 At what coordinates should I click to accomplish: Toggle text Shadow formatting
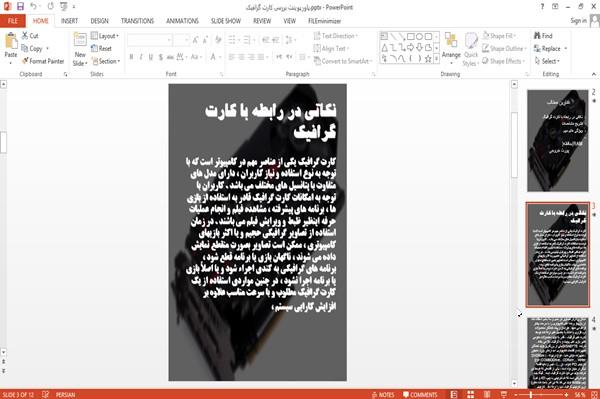click(160, 57)
